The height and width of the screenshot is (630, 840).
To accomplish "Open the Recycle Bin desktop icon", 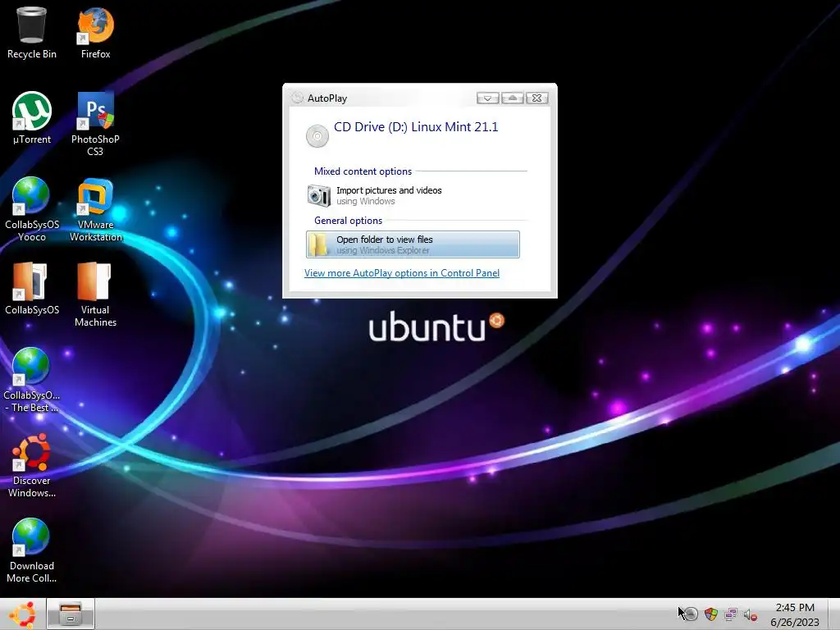I will click(32, 32).
